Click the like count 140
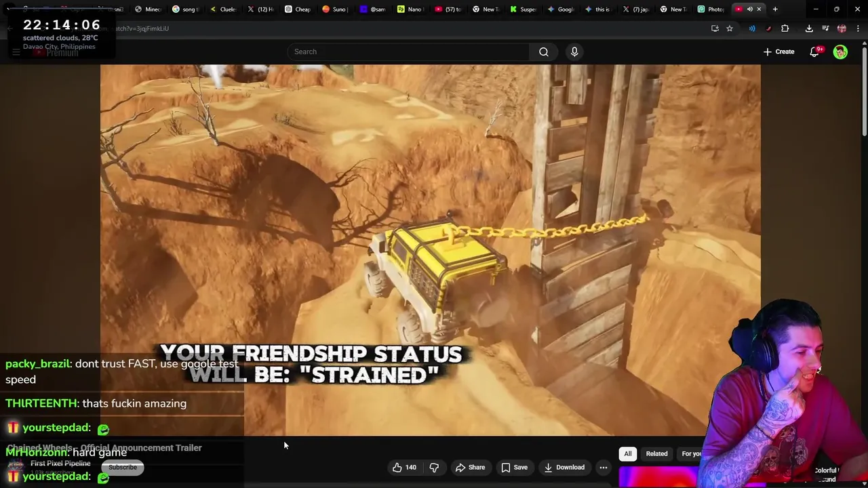868x488 pixels. (411, 467)
